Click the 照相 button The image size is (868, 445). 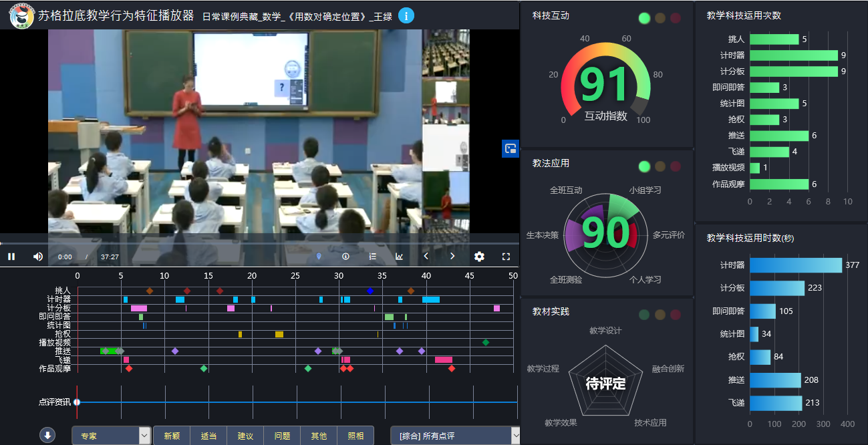pyautogui.click(x=355, y=436)
